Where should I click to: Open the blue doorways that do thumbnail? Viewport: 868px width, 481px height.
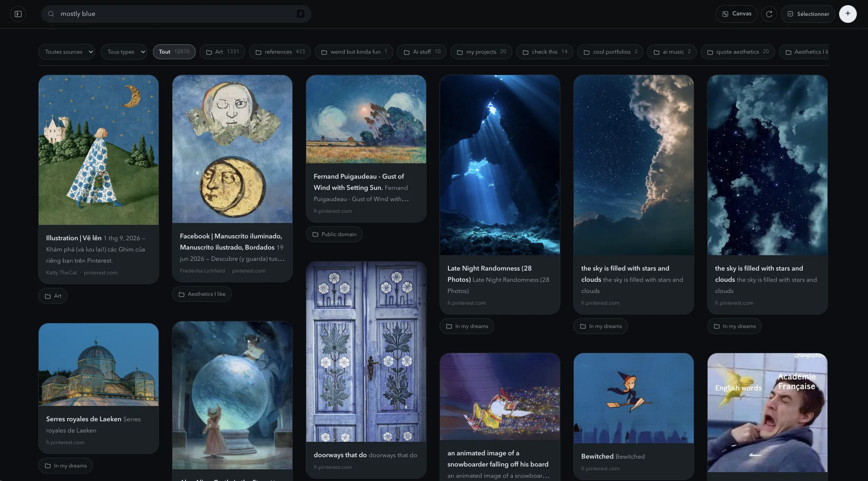coord(366,352)
